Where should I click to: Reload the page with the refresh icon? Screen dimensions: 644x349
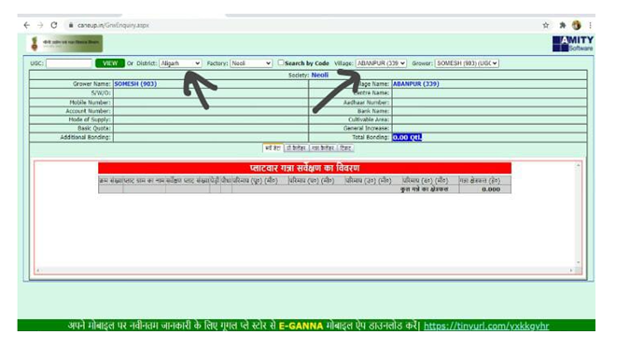point(54,25)
